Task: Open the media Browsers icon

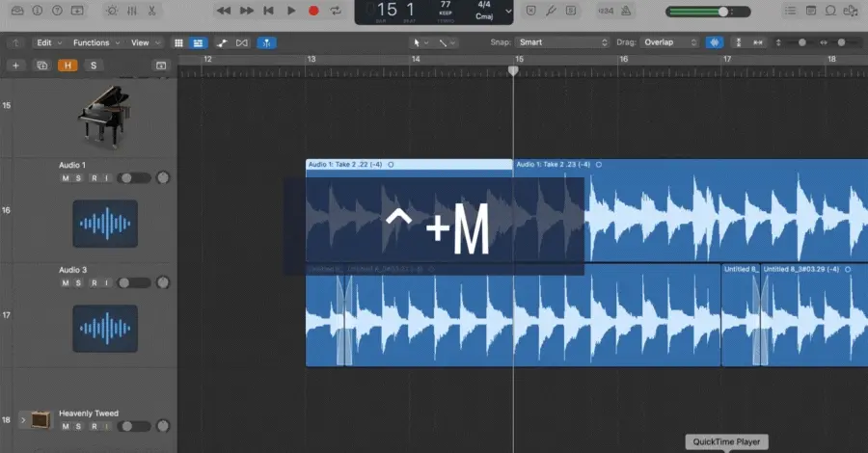Action: tap(851, 11)
